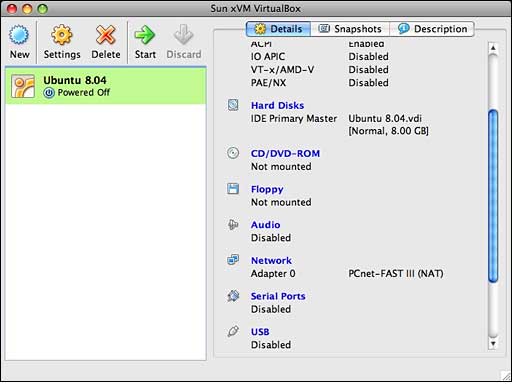
Task: Switch to the Details tab
Action: (x=278, y=29)
